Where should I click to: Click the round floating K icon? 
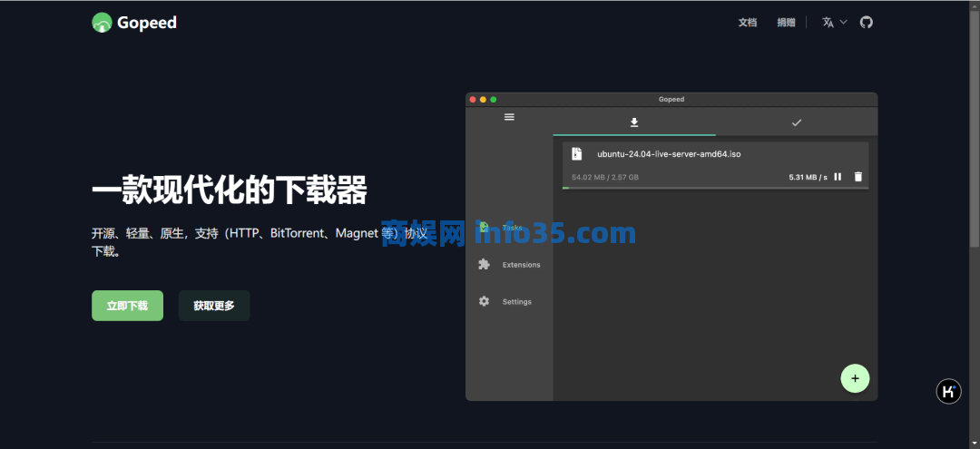coord(948,391)
